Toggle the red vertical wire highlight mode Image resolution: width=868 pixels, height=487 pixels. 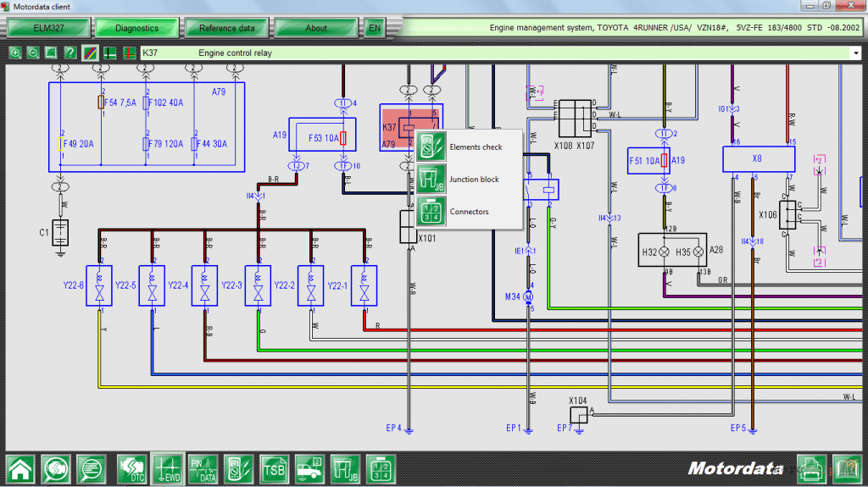130,53
